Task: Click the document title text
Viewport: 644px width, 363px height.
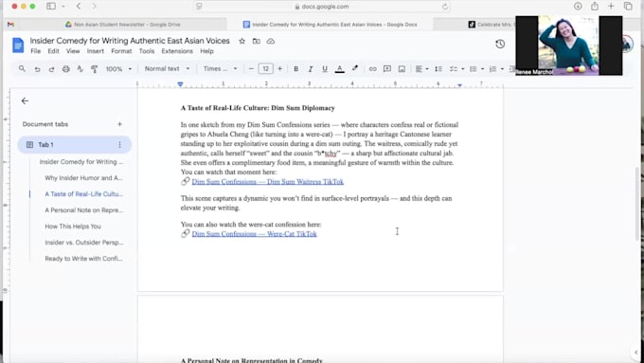Action: pos(130,41)
